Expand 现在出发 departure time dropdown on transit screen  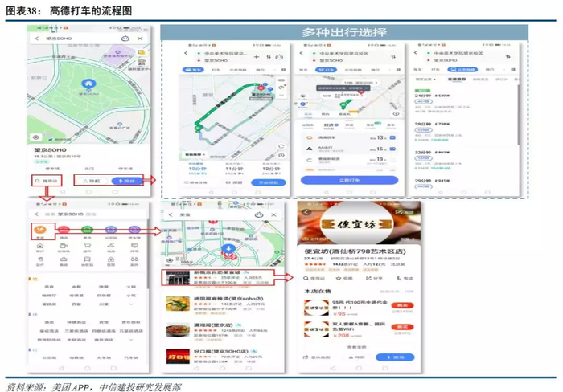coord(425,79)
